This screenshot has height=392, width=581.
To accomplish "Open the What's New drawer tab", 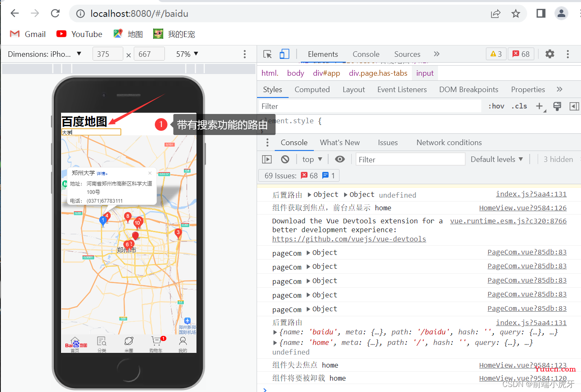I will [340, 143].
